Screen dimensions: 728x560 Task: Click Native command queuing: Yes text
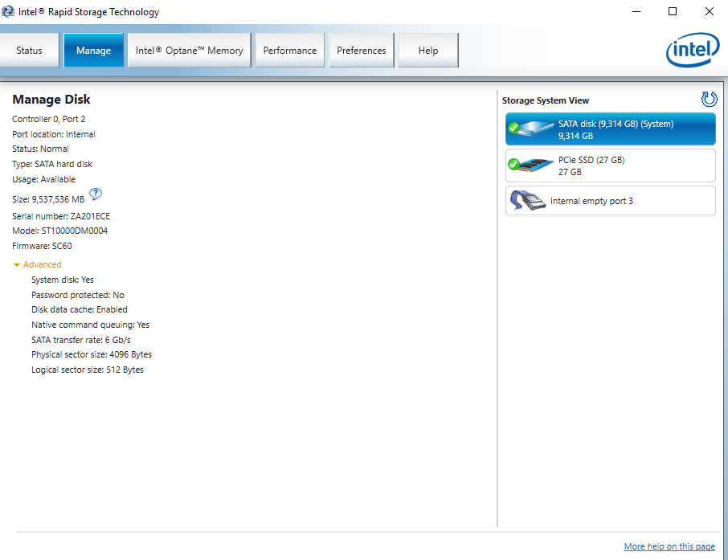coord(91,325)
